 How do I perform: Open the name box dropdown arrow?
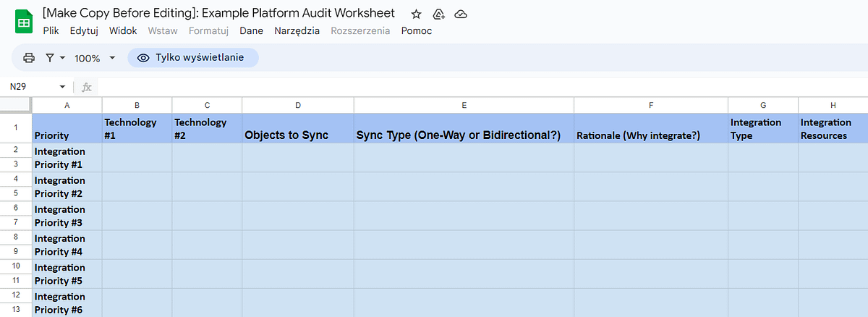pyautogui.click(x=62, y=87)
